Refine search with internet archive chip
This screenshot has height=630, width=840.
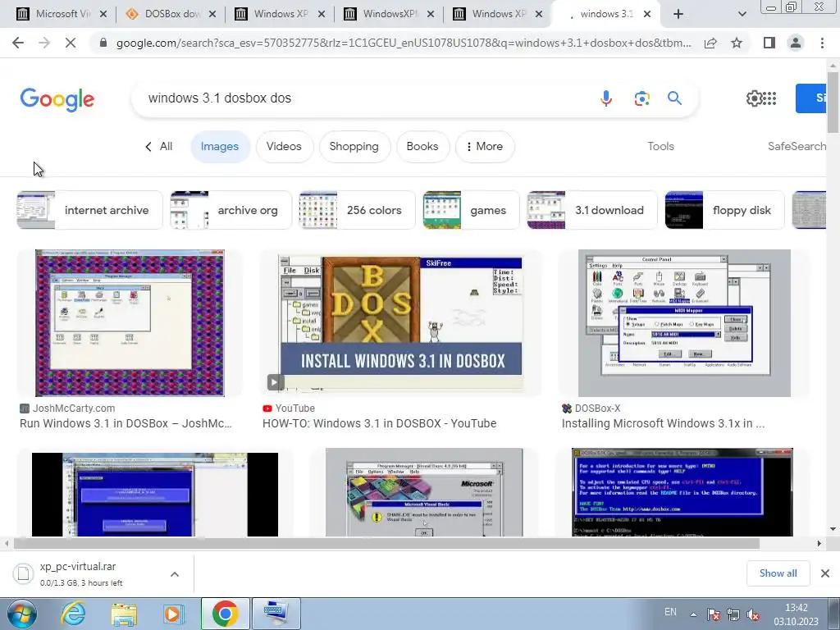coord(89,210)
